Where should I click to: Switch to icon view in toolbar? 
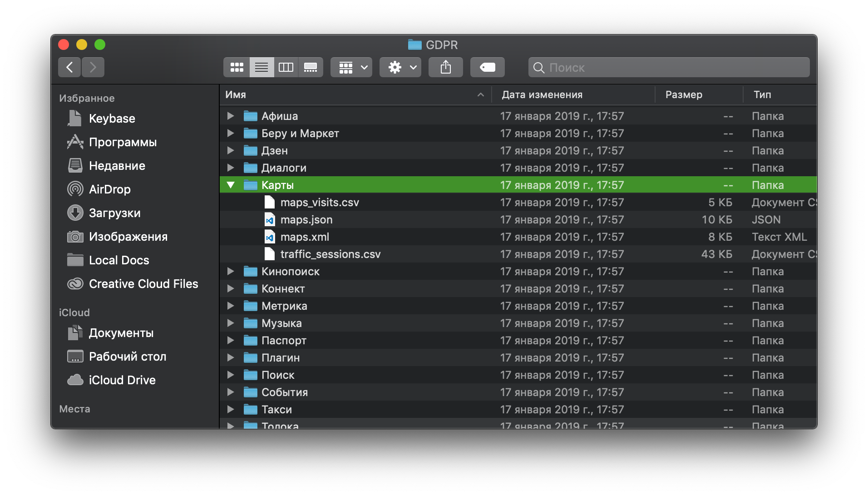(237, 68)
